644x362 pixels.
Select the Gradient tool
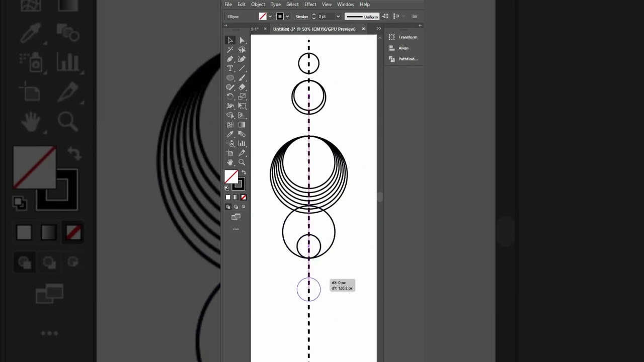click(242, 125)
